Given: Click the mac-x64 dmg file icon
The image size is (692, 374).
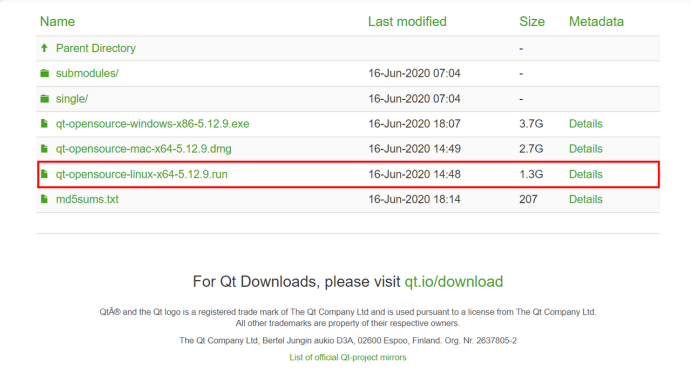Looking at the screenshot, I should coord(44,149).
